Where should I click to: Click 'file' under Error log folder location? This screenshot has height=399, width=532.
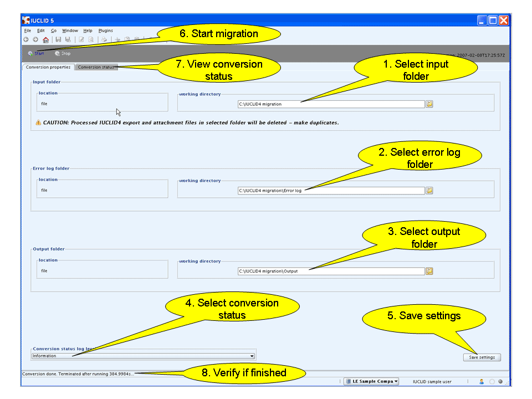44,190
